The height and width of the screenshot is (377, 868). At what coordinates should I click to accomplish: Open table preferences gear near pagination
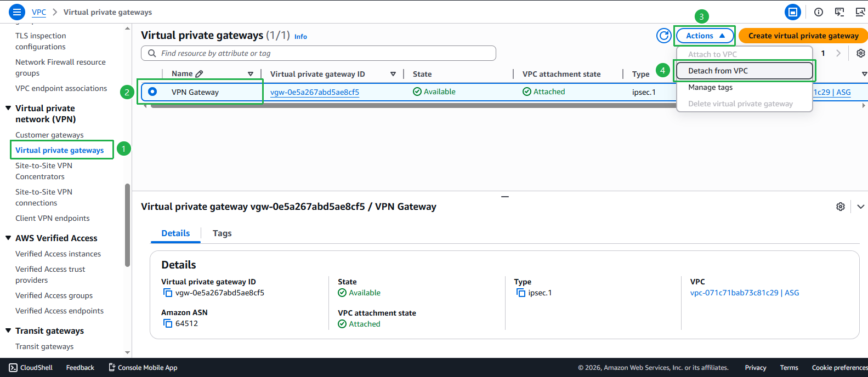(861, 53)
